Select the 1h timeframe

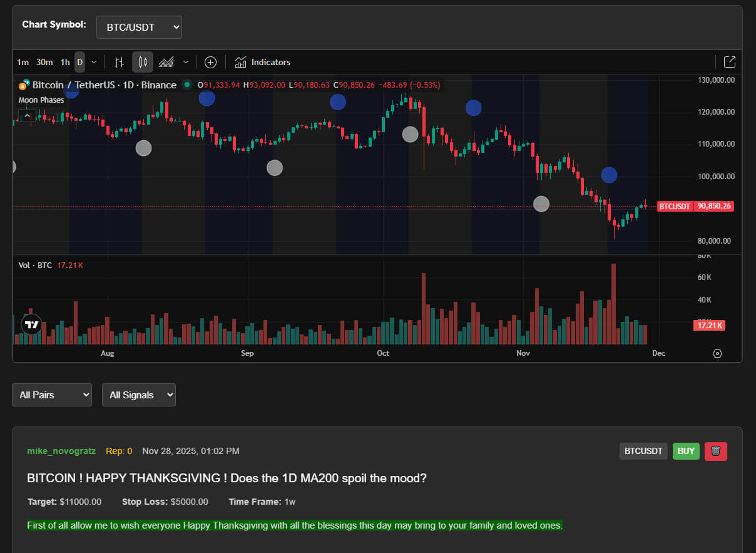[64, 62]
